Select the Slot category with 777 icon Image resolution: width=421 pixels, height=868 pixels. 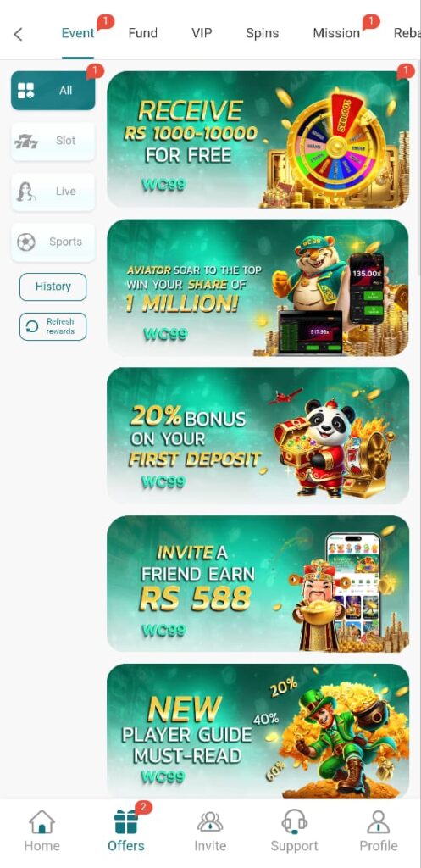click(53, 142)
